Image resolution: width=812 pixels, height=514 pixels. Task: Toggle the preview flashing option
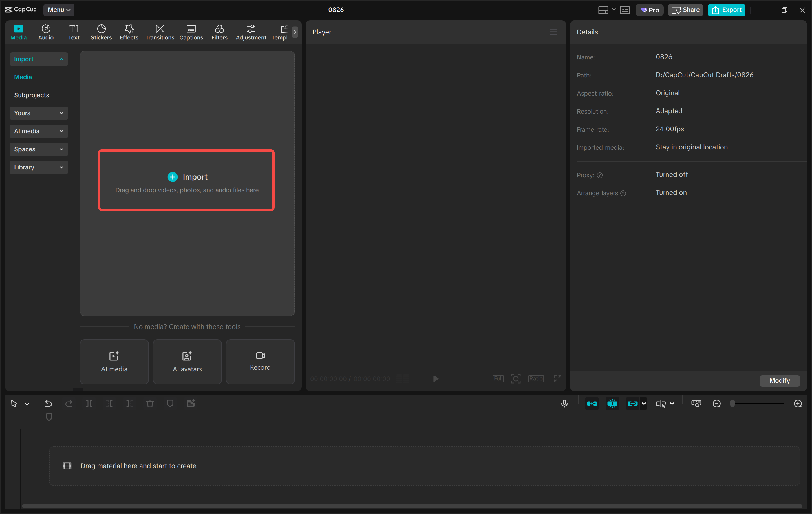tap(612, 403)
